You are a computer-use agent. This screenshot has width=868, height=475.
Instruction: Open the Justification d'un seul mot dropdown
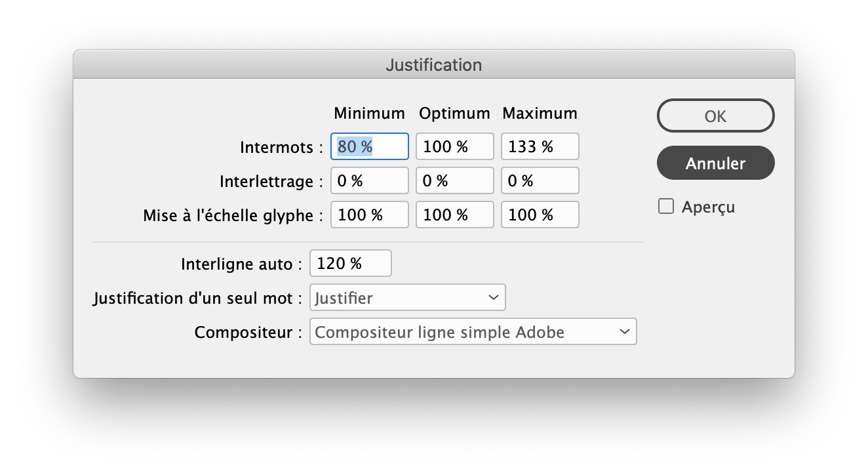(x=407, y=297)
